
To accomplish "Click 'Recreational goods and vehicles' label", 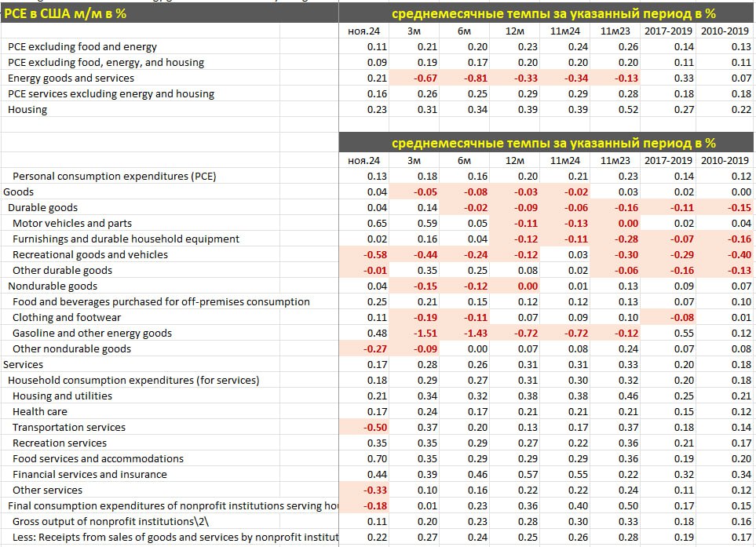I will [x=90, y=255].
